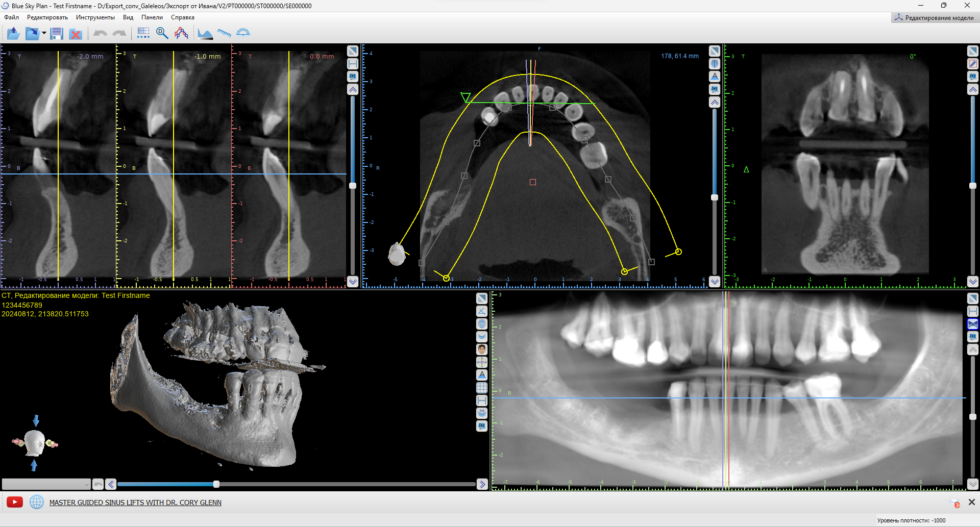
Task: Click the skull view icon in 3D panel
Action: [482, 324]
